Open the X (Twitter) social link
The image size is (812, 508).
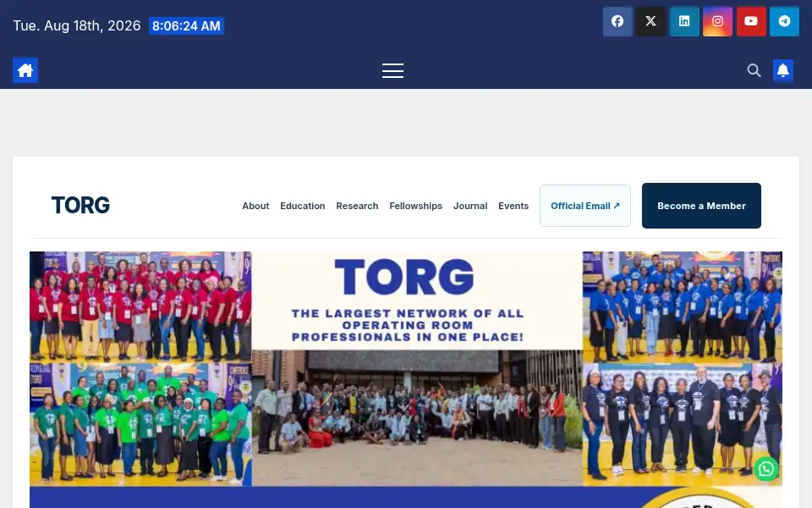[x=651, y=21]
